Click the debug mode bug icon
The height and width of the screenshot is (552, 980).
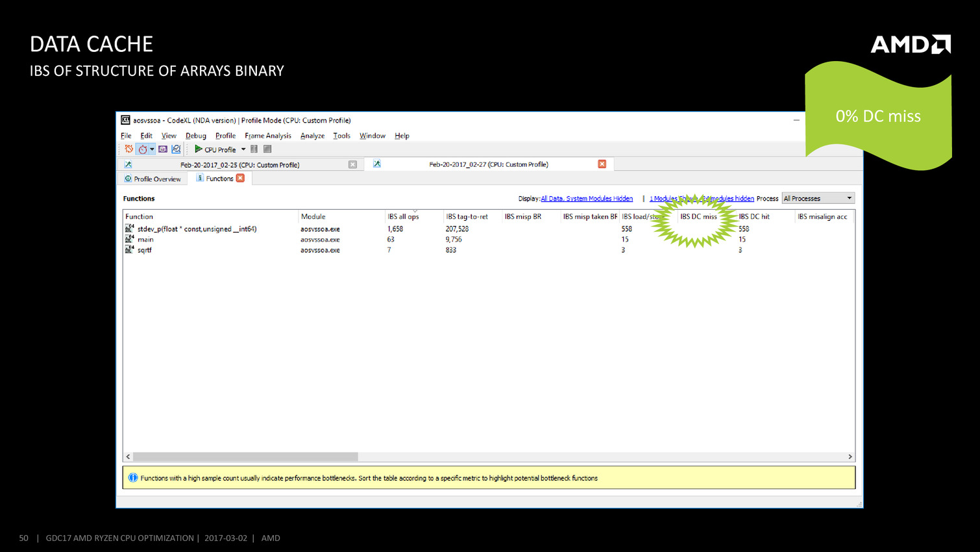[x=129, y=149]
